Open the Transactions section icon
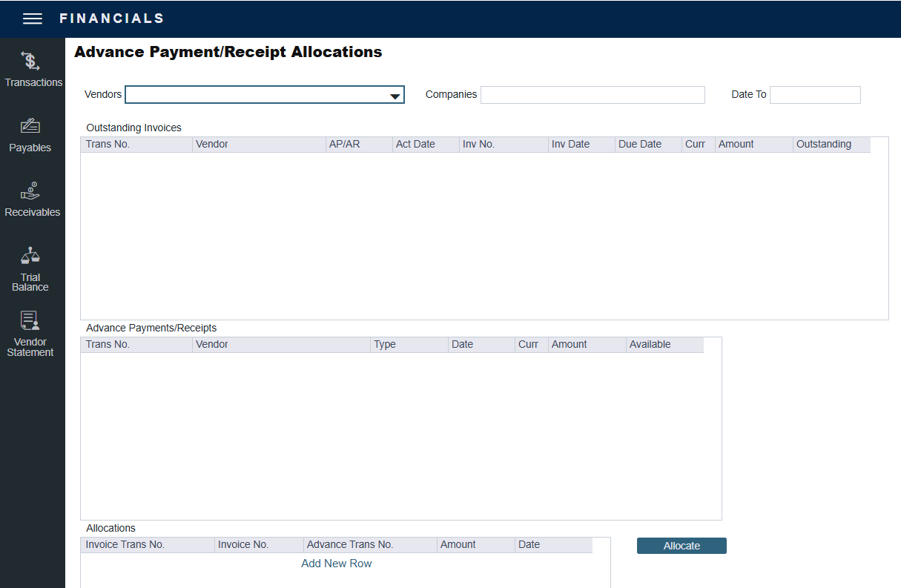Viewport: 901px width, 588px height. [30, 62]
